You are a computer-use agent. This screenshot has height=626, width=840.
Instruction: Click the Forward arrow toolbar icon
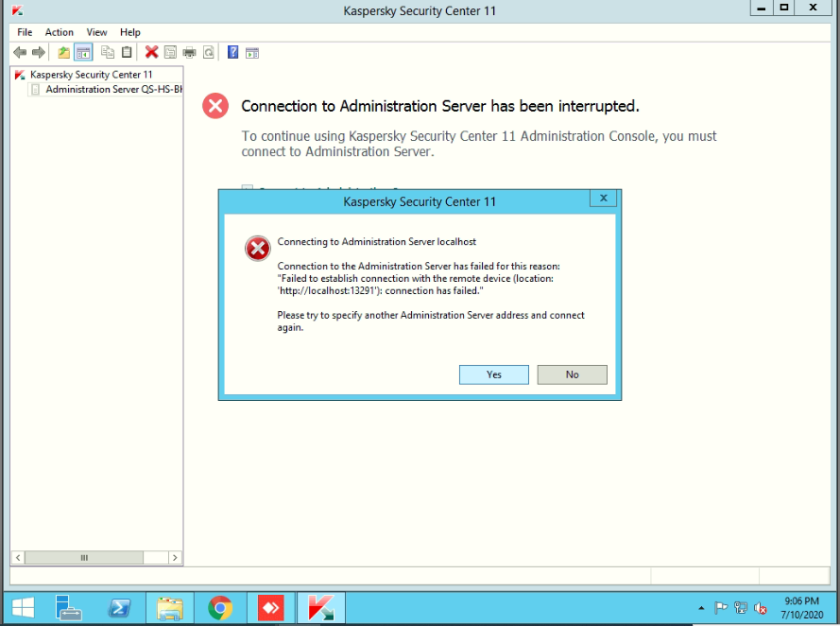39,53
